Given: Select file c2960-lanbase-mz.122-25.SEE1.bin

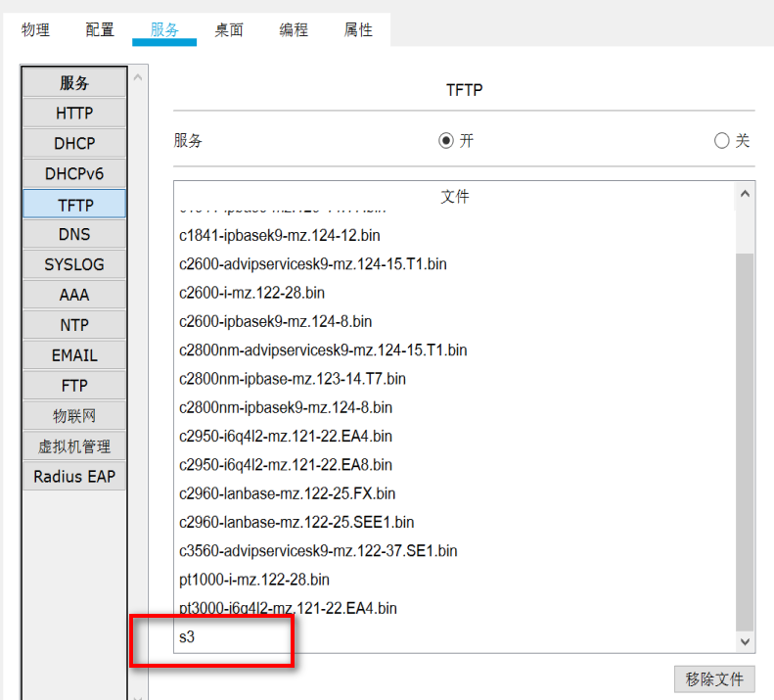Looking at the screenshot, I should click(x=296, y=522).
